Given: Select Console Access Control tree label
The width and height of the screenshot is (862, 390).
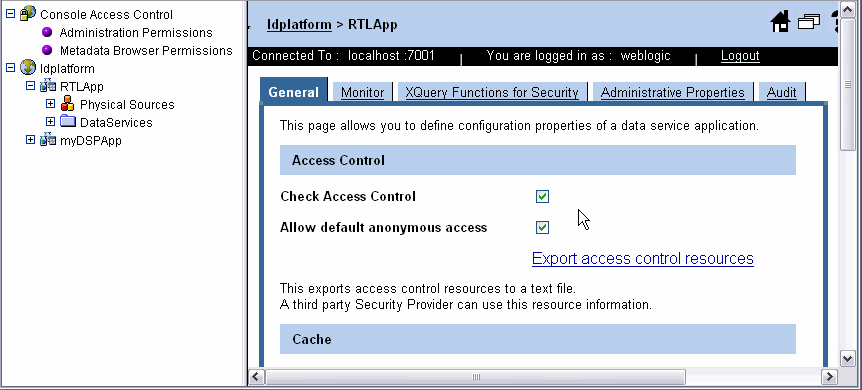Looking at the screenshot, I should (106, 14).
